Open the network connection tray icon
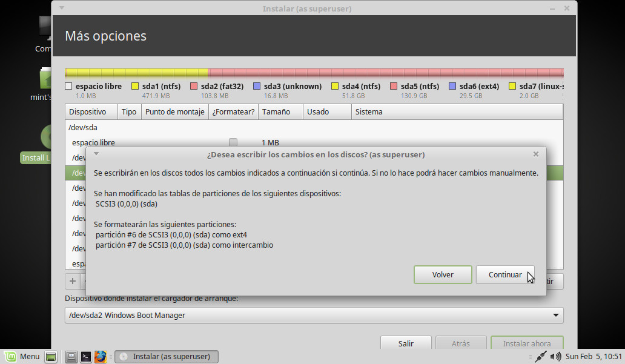Image resolution: width=625 pixels, height=364 pixels. (x=541, y=357)
